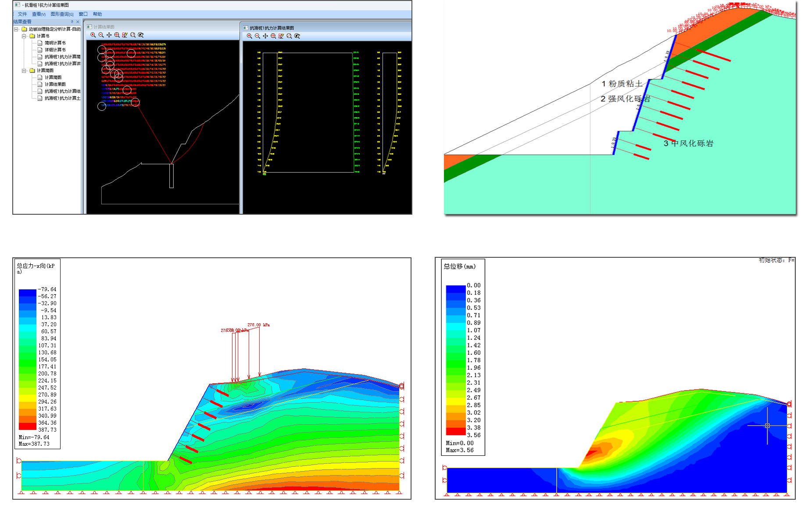Click zoom in icon in 计算结果图 window
The height and width of the screenshot is (512, 812).
pyautogui.click(x=93, y=35)
